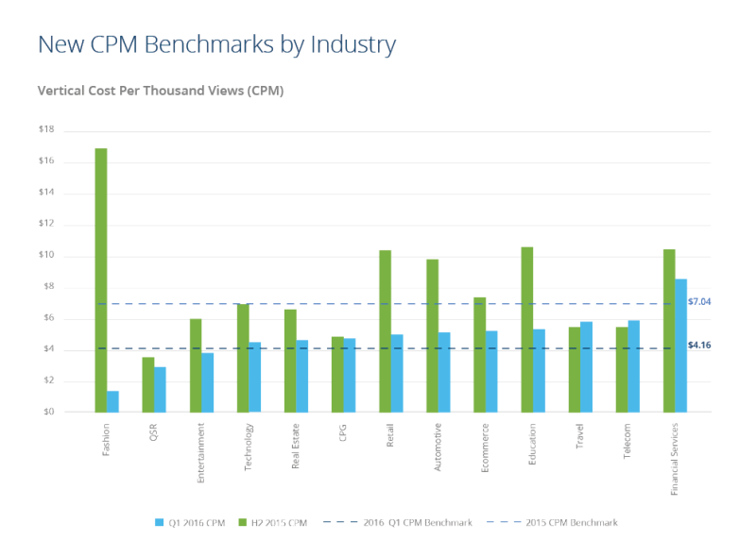This screenshot has width=756, height=558.
Task: Select the blue Telecom bar
Action: 633,366
